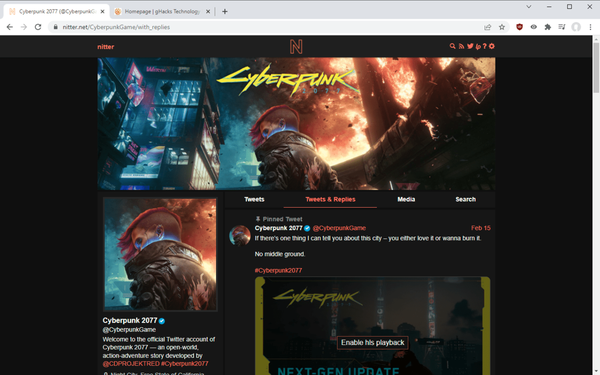Open the Cyberpunk 2077 banner image
This screenshot has height=375, width=600.
(296, 124)
